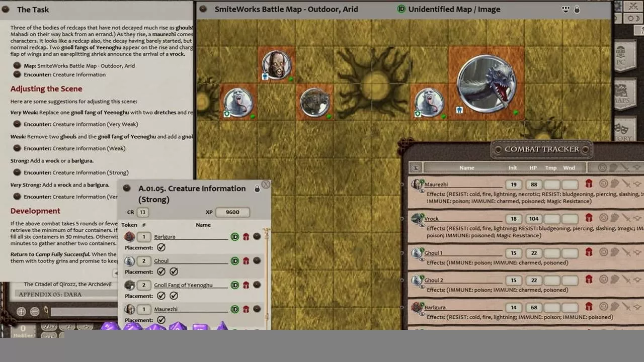Toggle visibility eye under Vrock tracker entry
644x362 pixels.
422,226
